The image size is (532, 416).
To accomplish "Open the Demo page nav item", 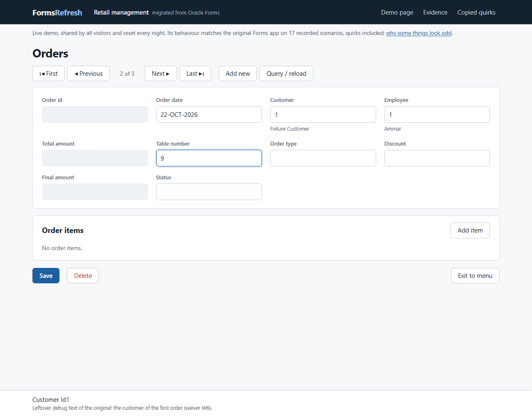I will [x=397, y=12].
